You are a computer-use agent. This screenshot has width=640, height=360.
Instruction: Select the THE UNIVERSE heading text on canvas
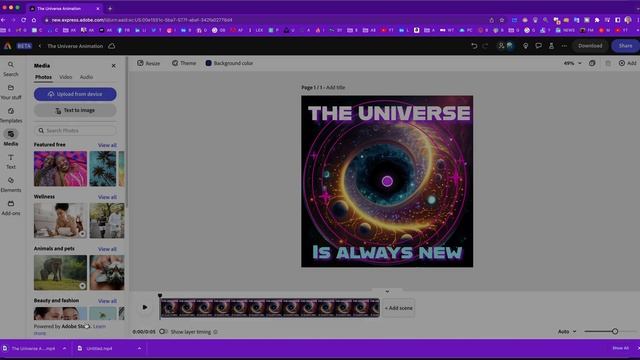[x=389, y=113]
